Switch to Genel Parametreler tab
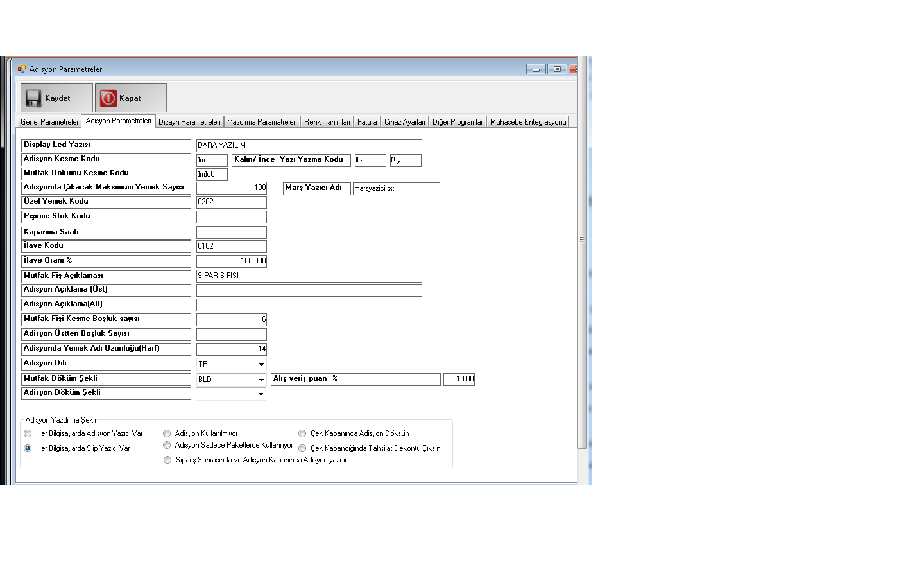 [49, 122]
